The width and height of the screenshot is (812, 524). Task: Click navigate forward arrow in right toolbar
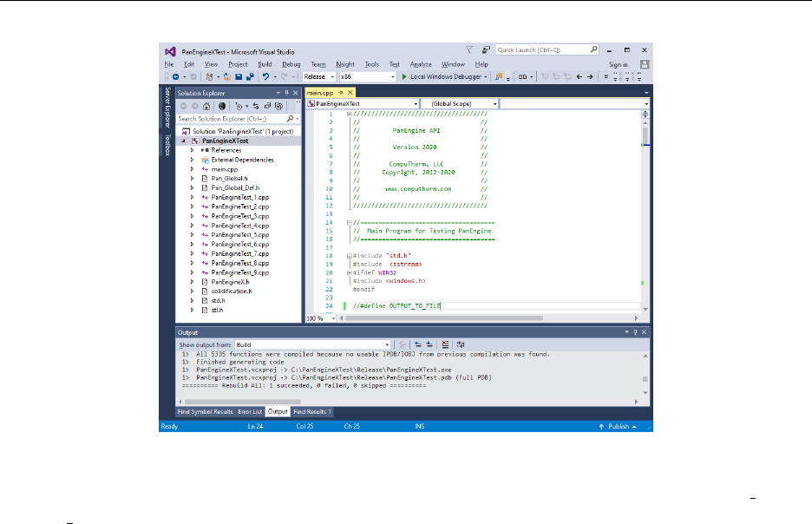(590, 76)
